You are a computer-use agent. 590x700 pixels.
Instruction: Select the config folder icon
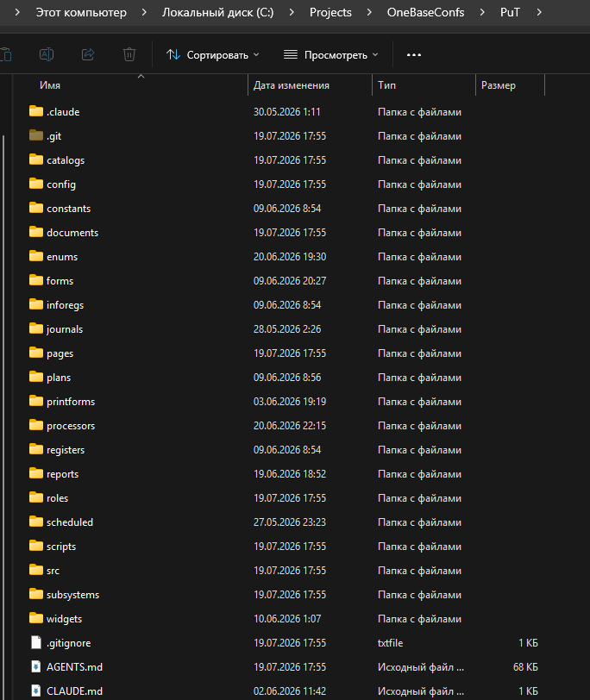[x=36, y=184]
